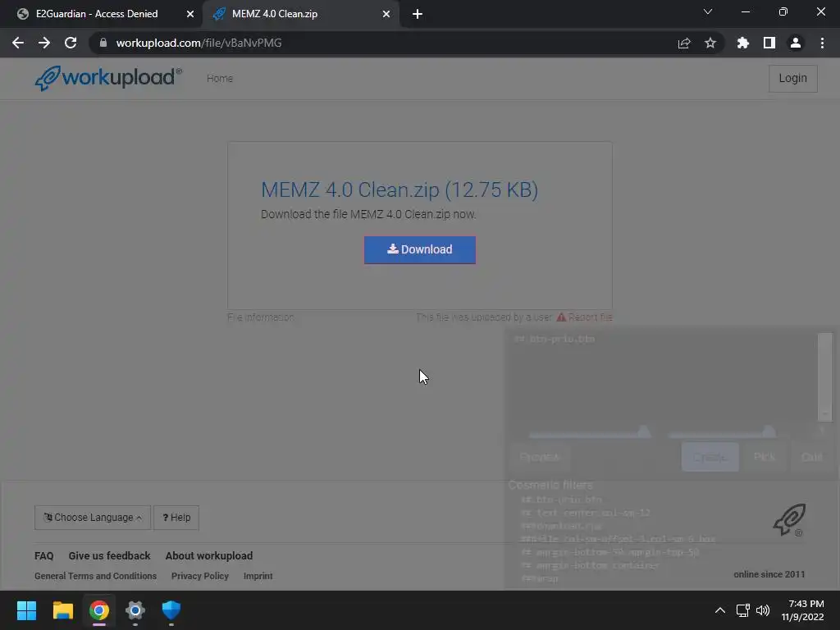Select cosmetic filter containing margin-bottom-50
840x630 pixels.
(610, 552)
